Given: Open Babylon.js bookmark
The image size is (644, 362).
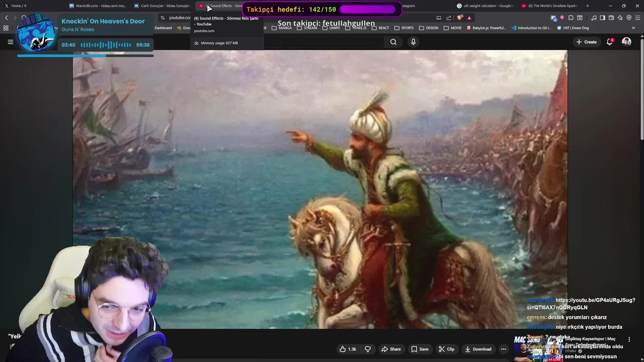Looking at the screenshot, I should click(487, 28).
